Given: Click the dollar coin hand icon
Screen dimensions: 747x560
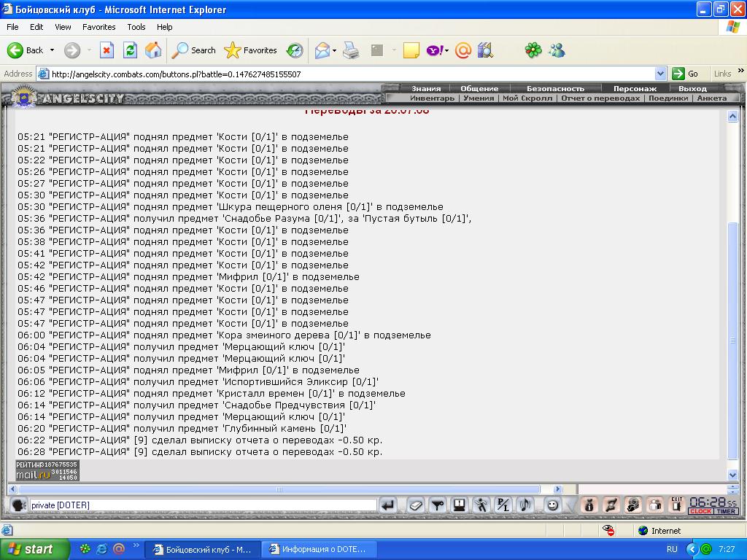Looking at the screenshot, I should (633, 505).
